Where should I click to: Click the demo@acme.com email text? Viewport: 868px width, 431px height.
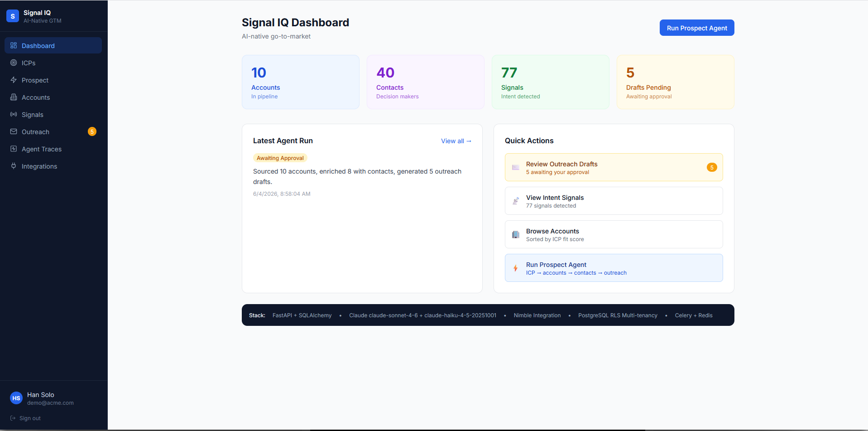coord(50,403)
